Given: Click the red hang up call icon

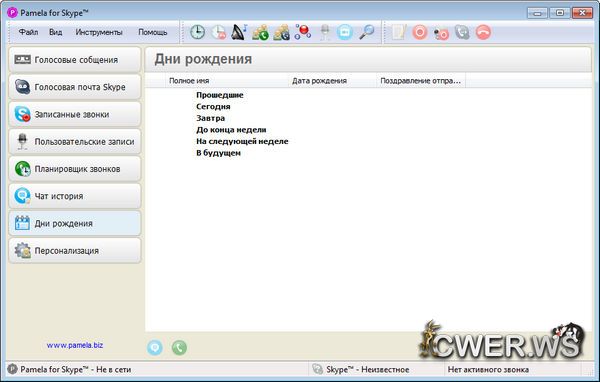Looking at the screenshot, I should tap(483, 32).
